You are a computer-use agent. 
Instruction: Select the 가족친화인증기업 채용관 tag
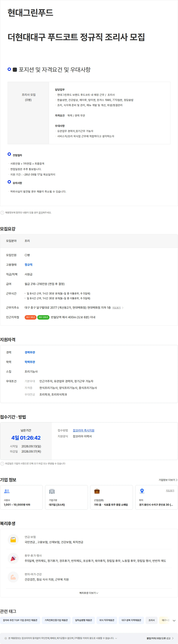tap(56, 620)
